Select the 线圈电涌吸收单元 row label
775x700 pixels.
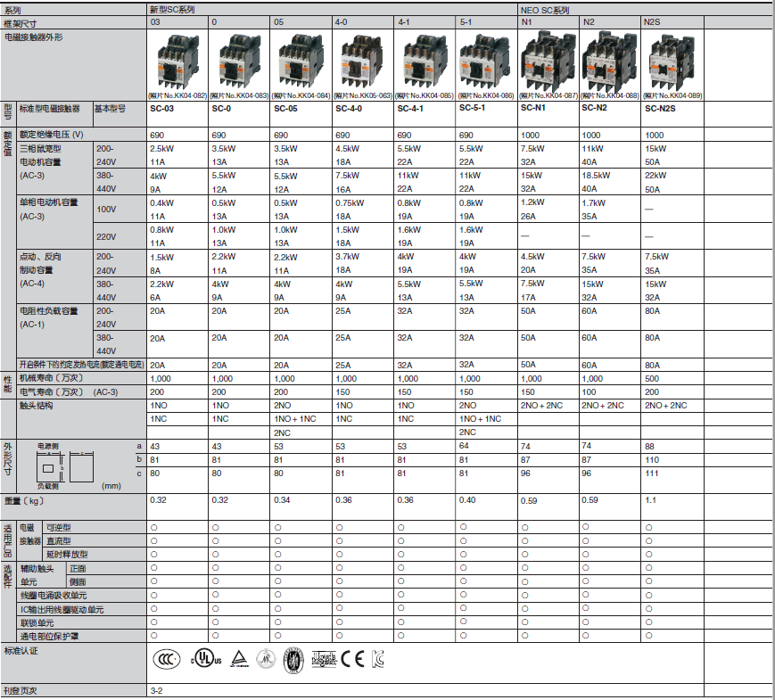tap(54, 597)
